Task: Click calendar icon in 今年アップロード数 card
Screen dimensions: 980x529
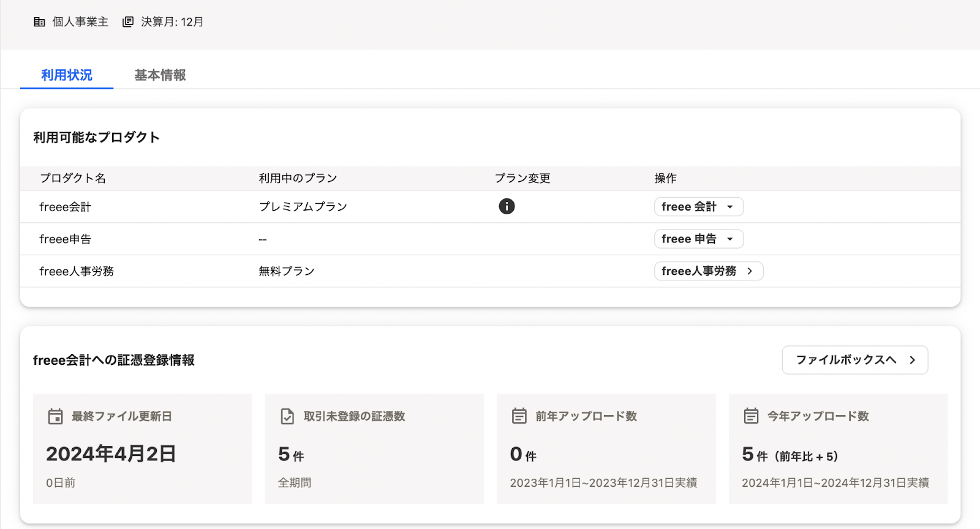Action: 751,416
